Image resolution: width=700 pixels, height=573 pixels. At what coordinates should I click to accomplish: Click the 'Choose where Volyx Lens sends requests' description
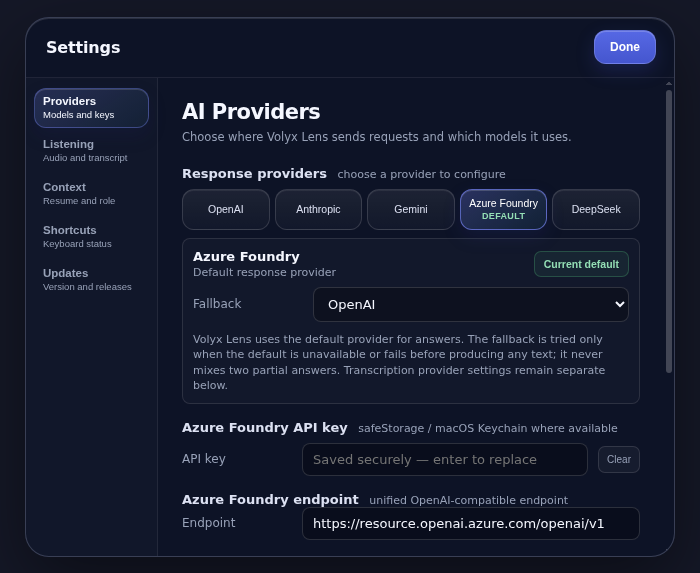click(377, 137)
